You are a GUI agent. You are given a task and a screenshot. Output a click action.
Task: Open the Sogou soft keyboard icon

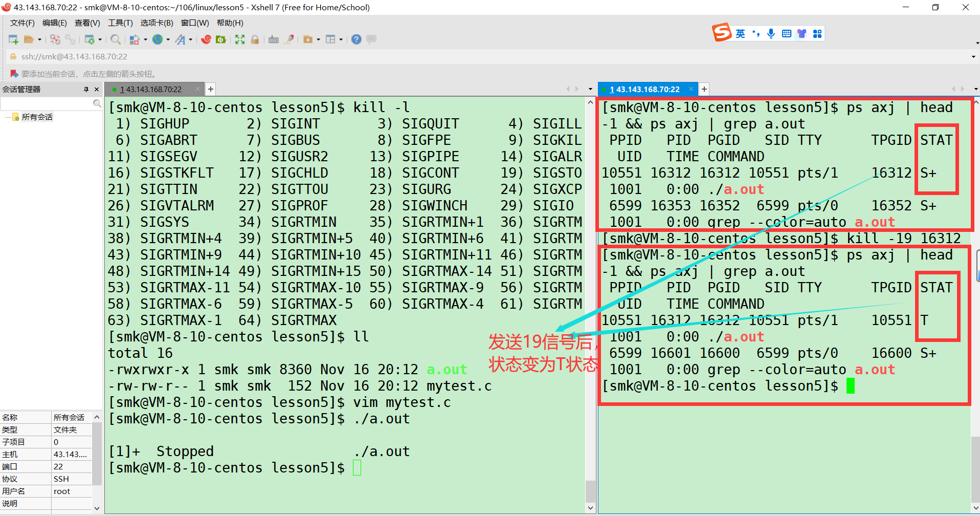(x=787, y=34)
